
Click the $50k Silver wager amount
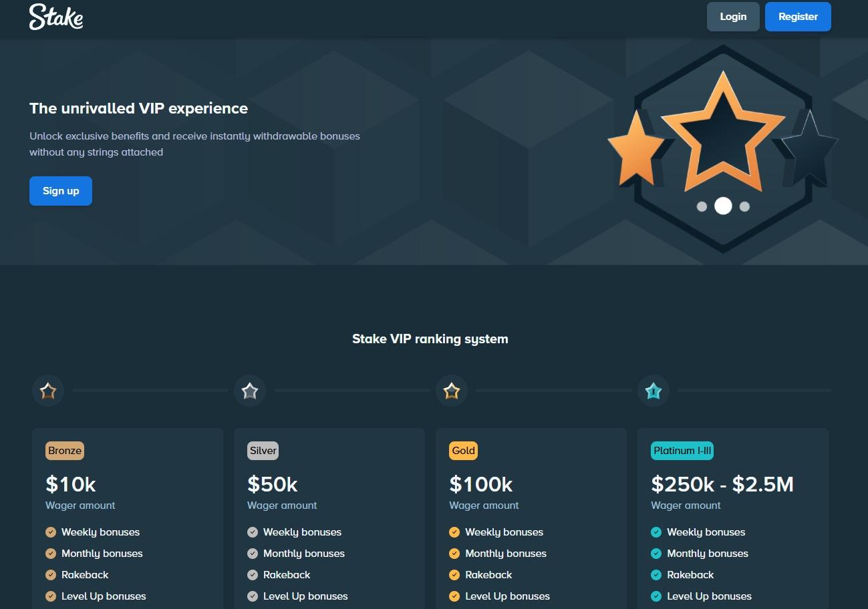pos(273,484)
